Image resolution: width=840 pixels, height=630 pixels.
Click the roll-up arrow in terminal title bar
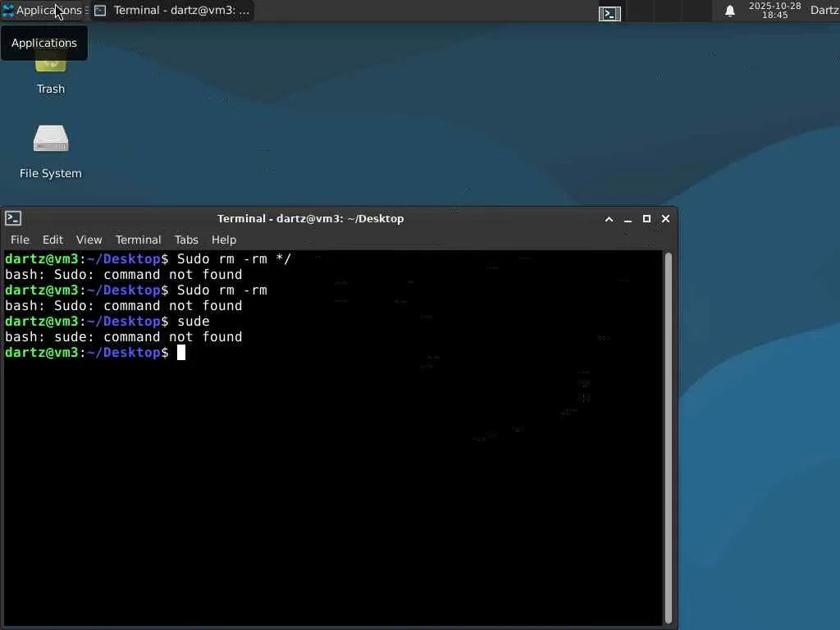click(x=609, y=218)
